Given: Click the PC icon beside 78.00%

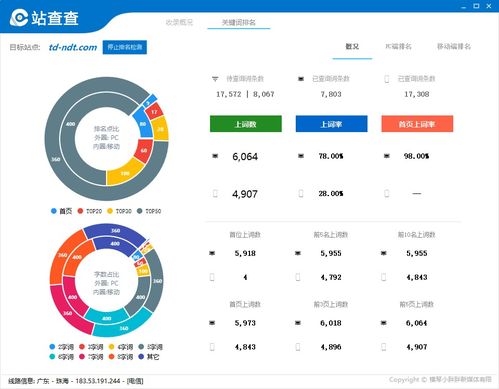Looking at the screenshot, I should 301,156.
